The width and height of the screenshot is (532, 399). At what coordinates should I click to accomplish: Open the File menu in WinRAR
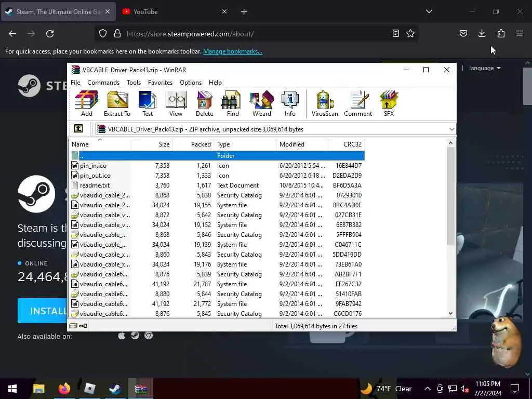75,83
